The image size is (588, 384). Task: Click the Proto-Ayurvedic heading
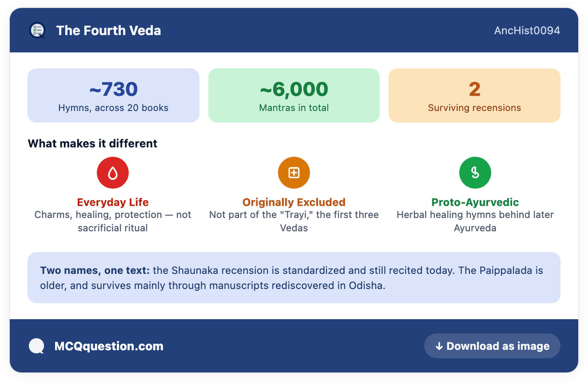pyautogui.click(x=475, y=202)
